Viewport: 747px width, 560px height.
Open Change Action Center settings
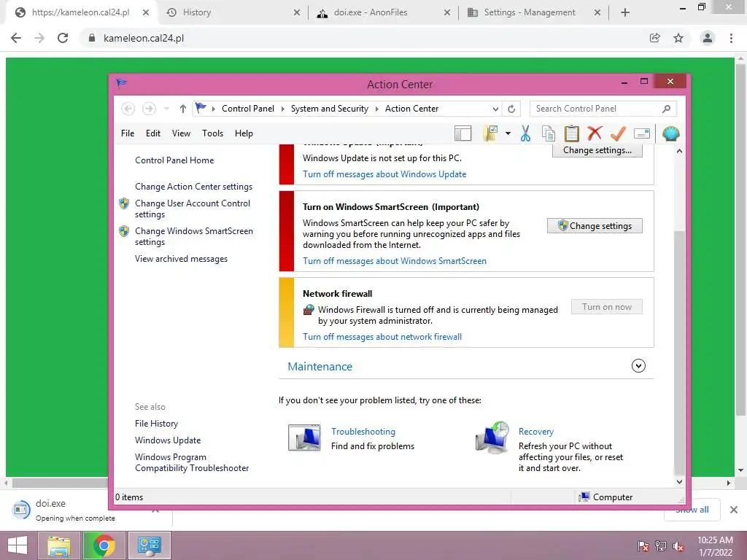tap(193, 187)
